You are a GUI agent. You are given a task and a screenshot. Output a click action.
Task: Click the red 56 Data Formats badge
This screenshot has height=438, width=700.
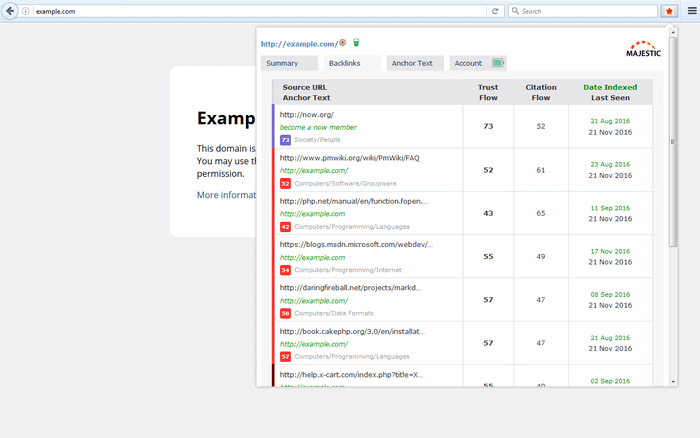coord(285,313)
